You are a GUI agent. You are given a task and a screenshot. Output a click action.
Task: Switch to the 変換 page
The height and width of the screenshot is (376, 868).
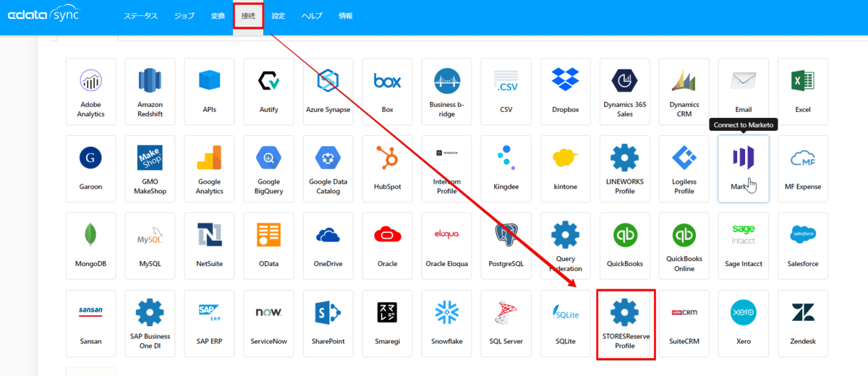click(218, 16)
